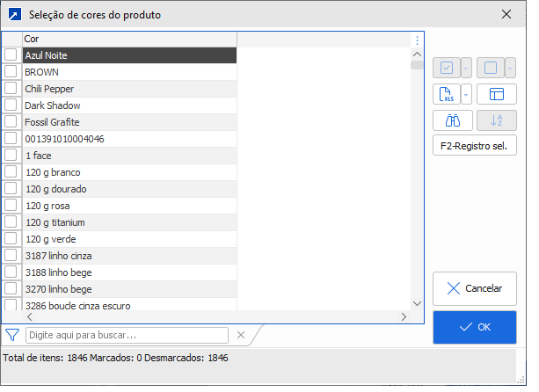This screenshot has height=392, width=539.
Task: Check the Azul Noite row checkbox
Action: pyautogui.click(x=11, y=55)
